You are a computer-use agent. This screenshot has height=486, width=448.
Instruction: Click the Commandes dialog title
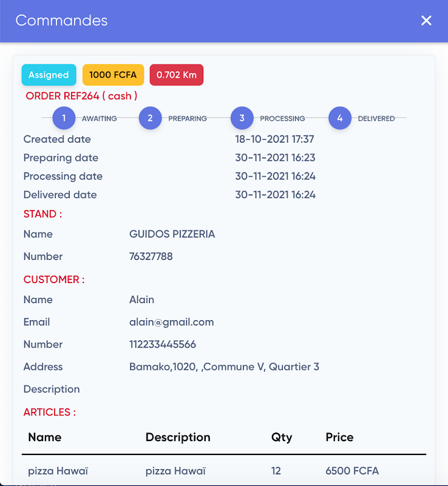pos(61,21)
